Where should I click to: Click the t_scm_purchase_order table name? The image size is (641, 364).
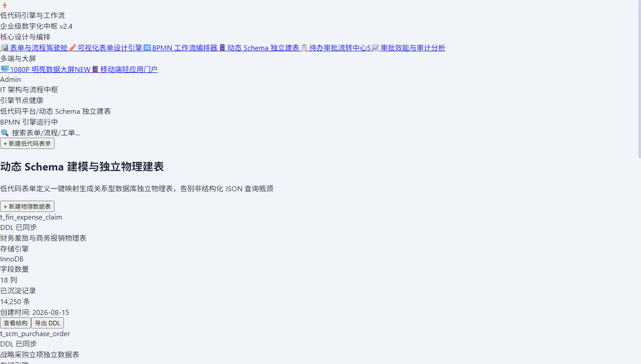[x=35, y=334]
